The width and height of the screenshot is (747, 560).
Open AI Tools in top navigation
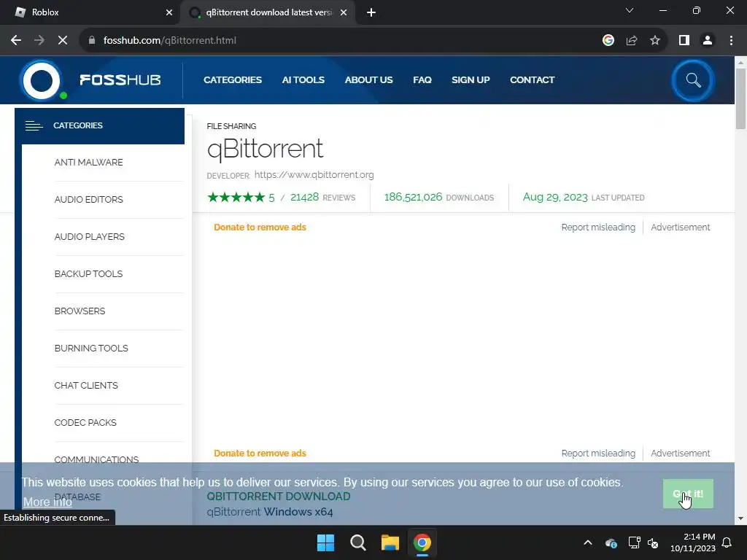[303, 80]
